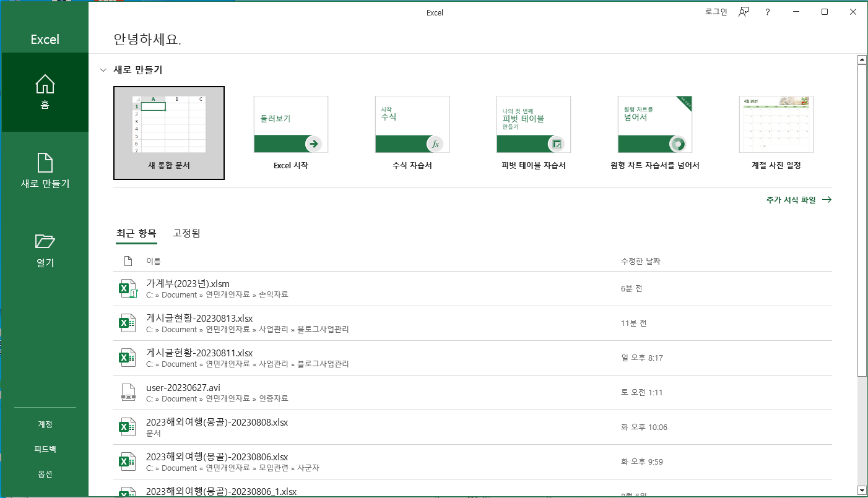
Task: Switch to the 최근 항목 tab
Action: click(x=136, y=233)
